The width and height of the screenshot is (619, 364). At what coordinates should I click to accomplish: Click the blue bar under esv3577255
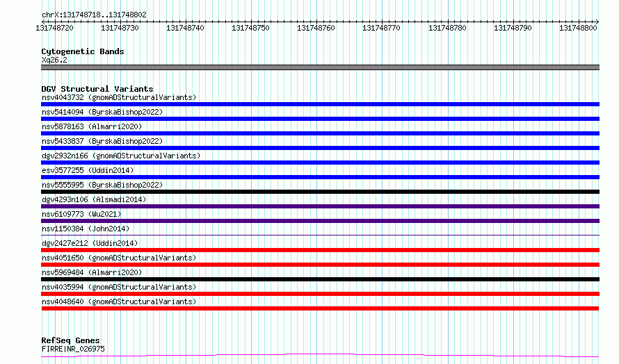(320, 177)
